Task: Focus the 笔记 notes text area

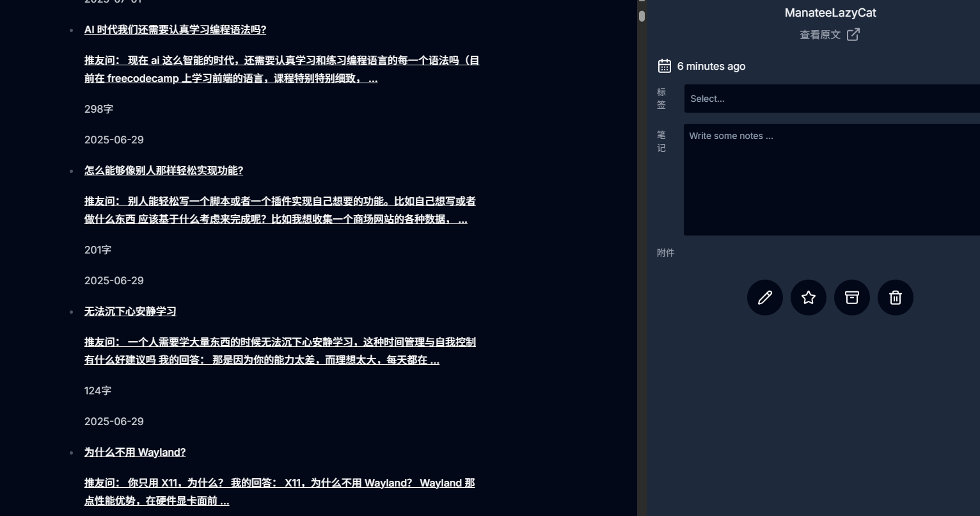Action: pyautogui.click(x=832, y=180)
